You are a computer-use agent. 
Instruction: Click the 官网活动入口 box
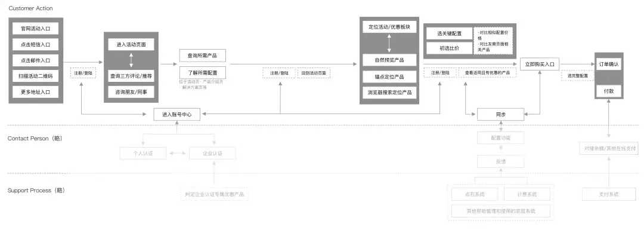tap(36, 29)
